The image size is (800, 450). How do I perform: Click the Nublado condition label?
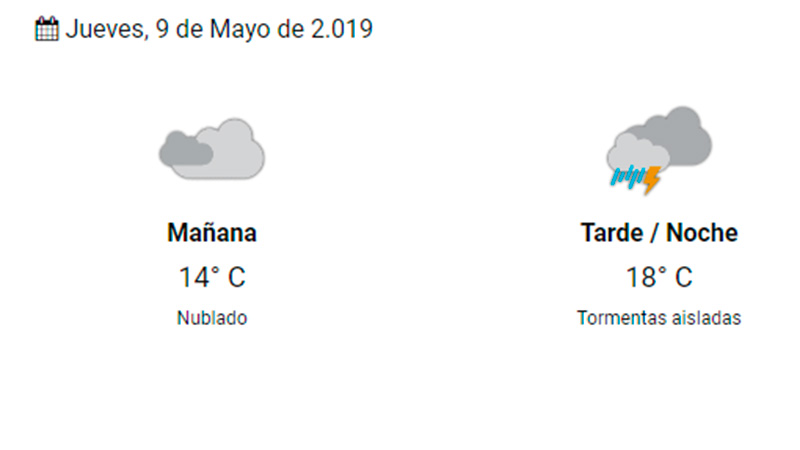[212, 318]
